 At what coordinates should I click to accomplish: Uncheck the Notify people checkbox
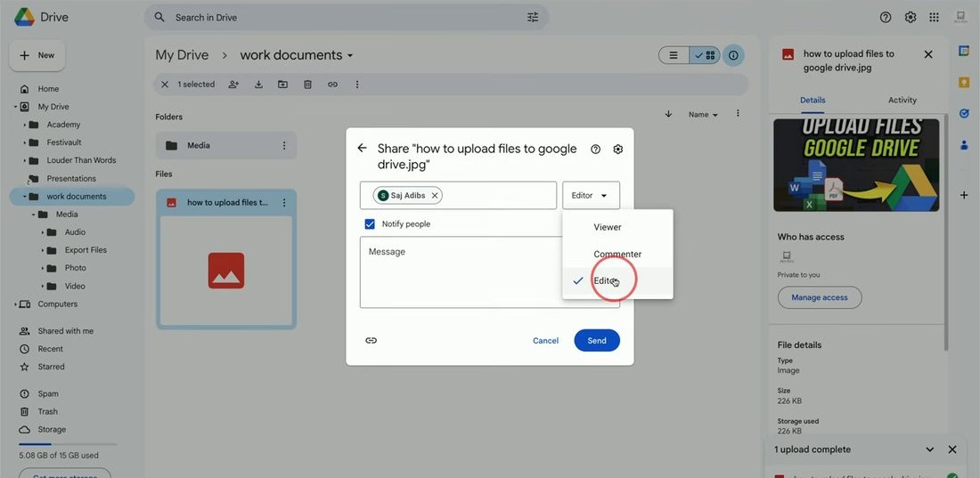370,224
